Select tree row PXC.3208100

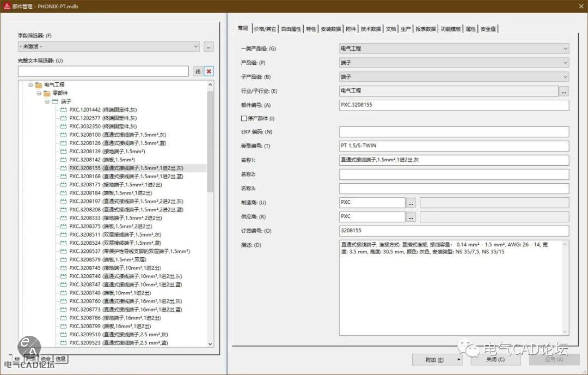coord(118,135)
